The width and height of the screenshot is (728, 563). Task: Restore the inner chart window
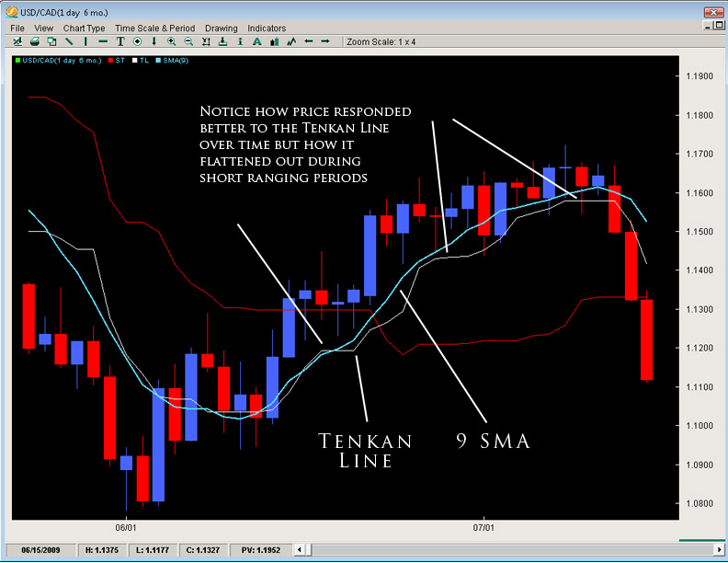pyautogui.click(x=719, y=26)
